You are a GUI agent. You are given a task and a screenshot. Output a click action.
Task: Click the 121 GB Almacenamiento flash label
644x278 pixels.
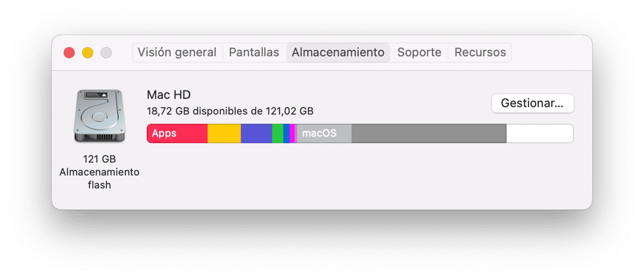point(100,172)
